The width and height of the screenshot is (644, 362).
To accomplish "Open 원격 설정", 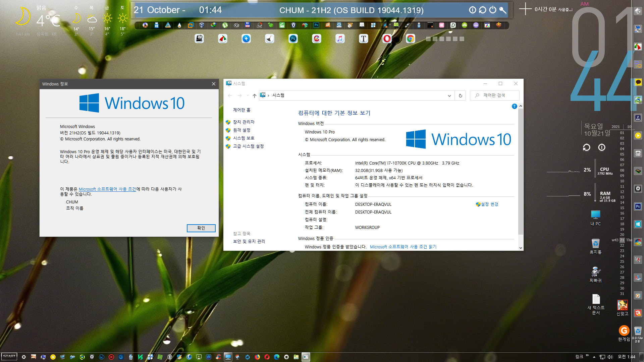I will tap(242, 130).
